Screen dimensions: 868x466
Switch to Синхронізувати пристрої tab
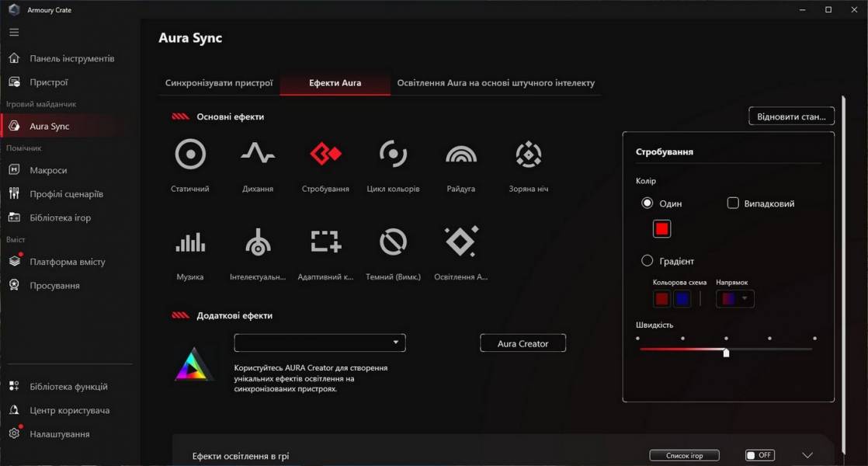(219, 82)
